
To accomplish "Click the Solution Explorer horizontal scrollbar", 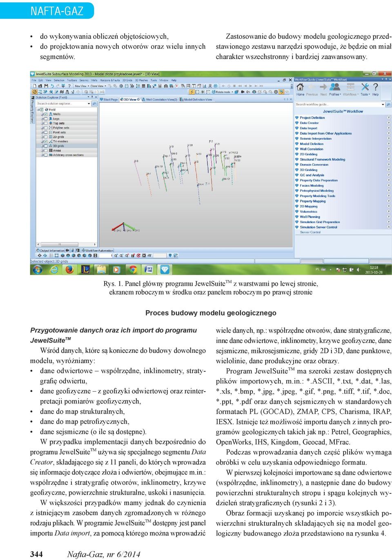I will (x=67, y=244).
